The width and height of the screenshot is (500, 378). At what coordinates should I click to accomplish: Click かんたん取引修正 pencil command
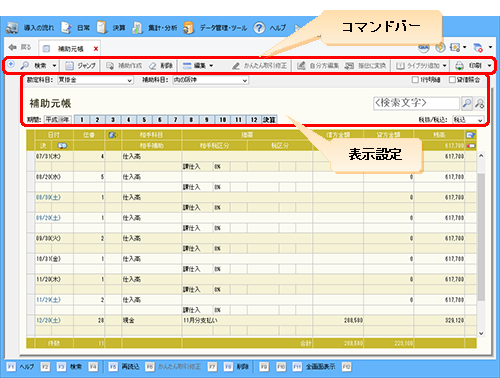click(x=259, y=66)
